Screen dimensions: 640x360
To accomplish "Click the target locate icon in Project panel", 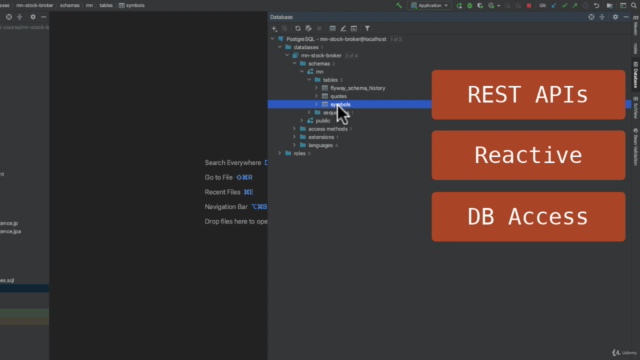I will click(x=9, y=17).
